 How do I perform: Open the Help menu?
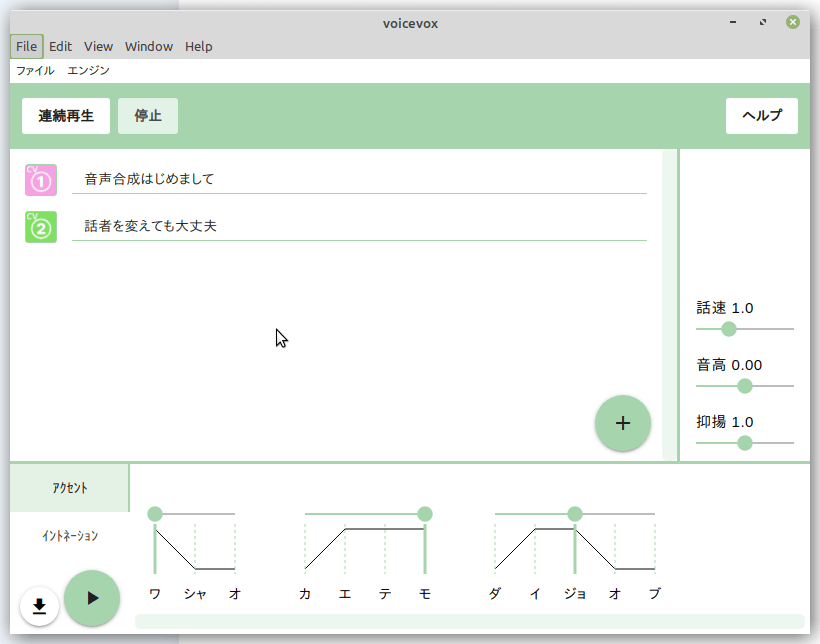point(199,47)
